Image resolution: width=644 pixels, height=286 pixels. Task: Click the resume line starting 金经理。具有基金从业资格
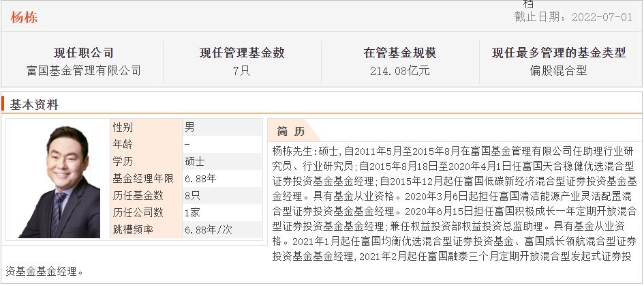pyautogui.click(x=453, y=197)
